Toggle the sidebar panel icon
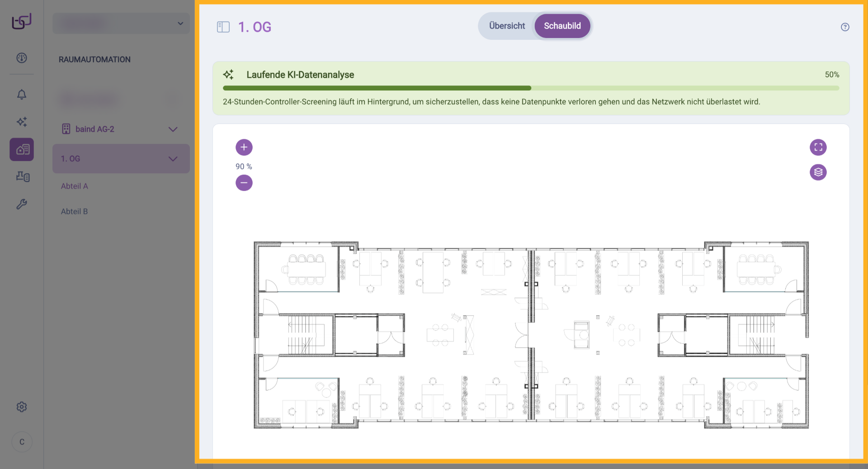This screenshot has width=868, height=469. [x=223, y=27]
